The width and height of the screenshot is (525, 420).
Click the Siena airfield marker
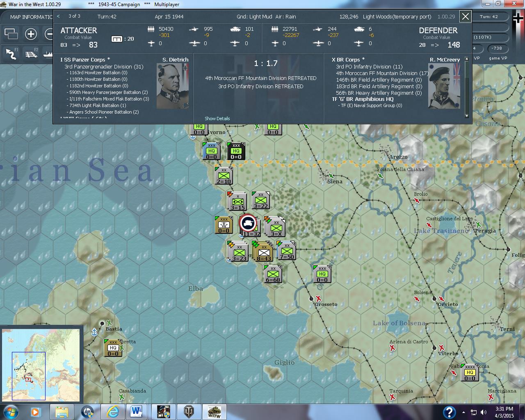pos(331,176)
